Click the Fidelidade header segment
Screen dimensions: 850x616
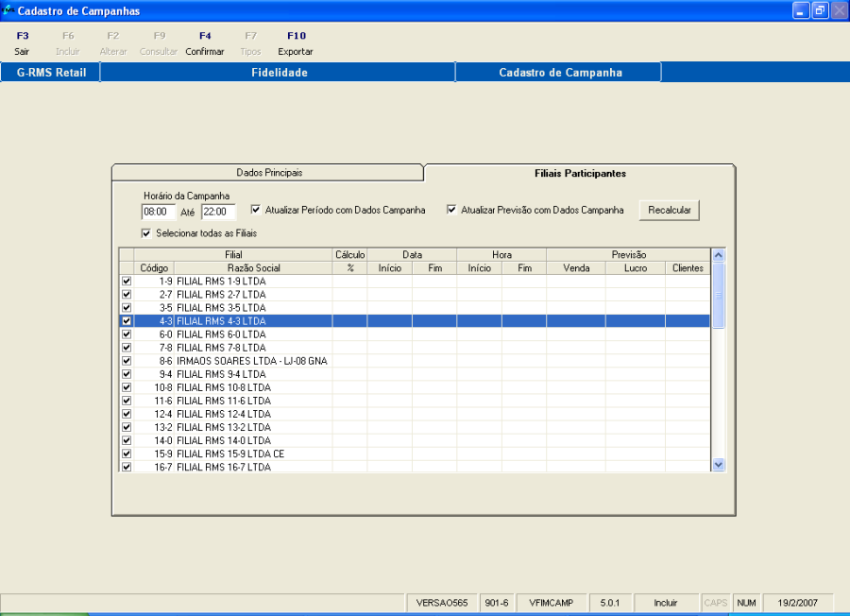(279, 73)
